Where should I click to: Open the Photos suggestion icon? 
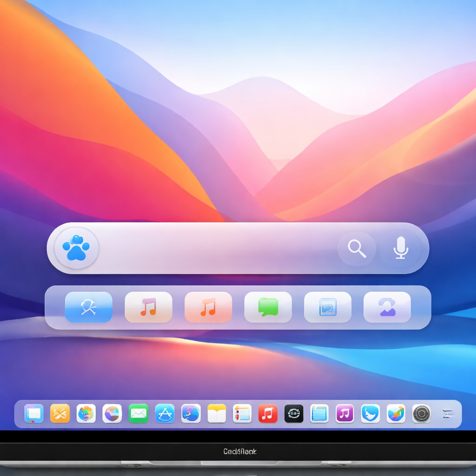tap(327, 307)
